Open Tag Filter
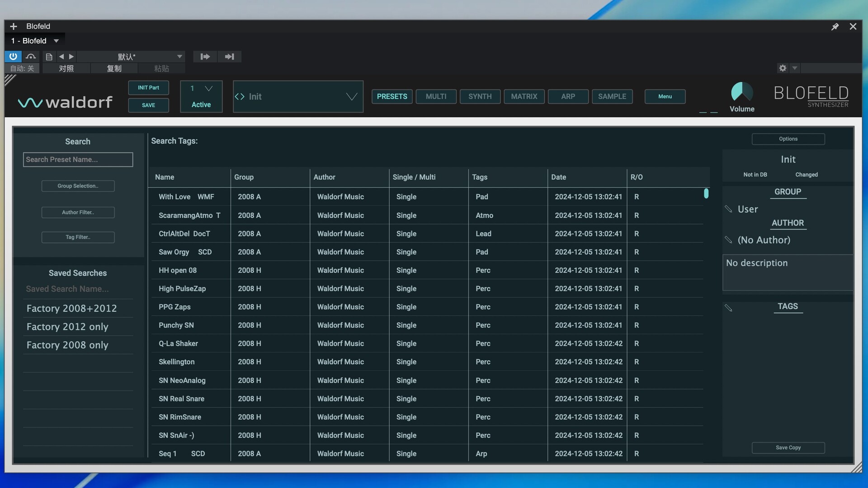868x488 pixels. coord(78,237)
